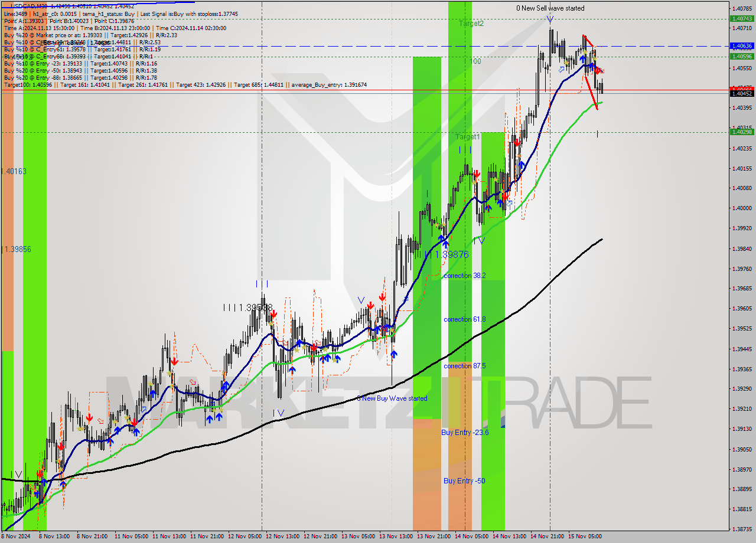Click the "Buy %10 @ Entry -23" line
Viewport: 756px width, 543px height.
pos(82,63)
